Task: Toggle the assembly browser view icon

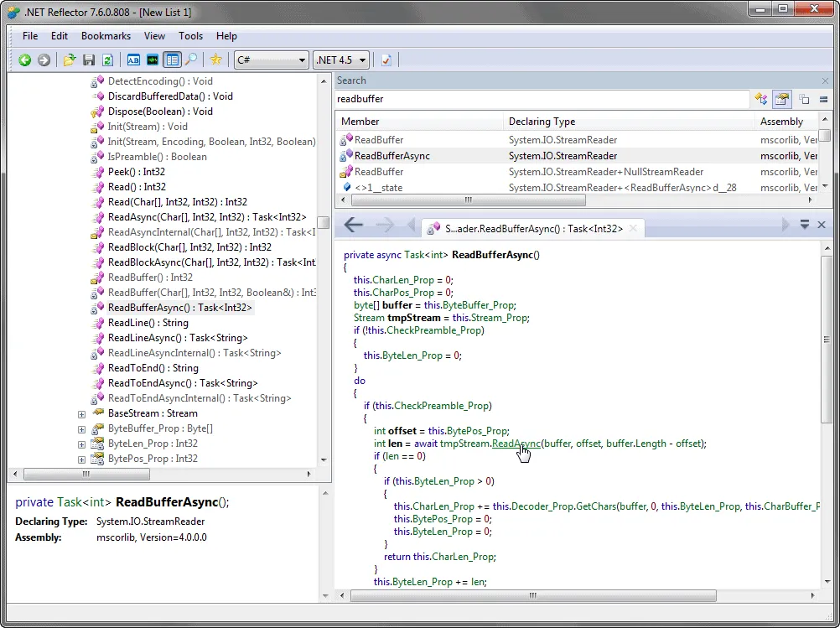Action: coord(172,60)
